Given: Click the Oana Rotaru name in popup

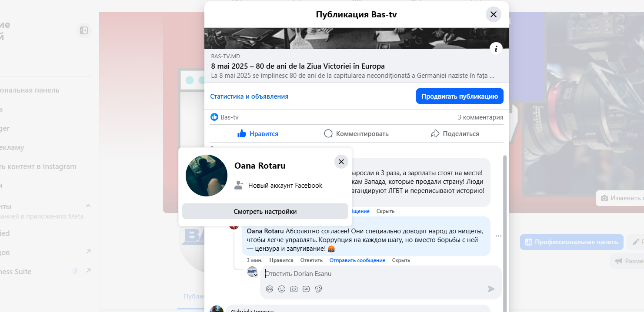Looking at the screenshot, I should click(x=260, y=166).
